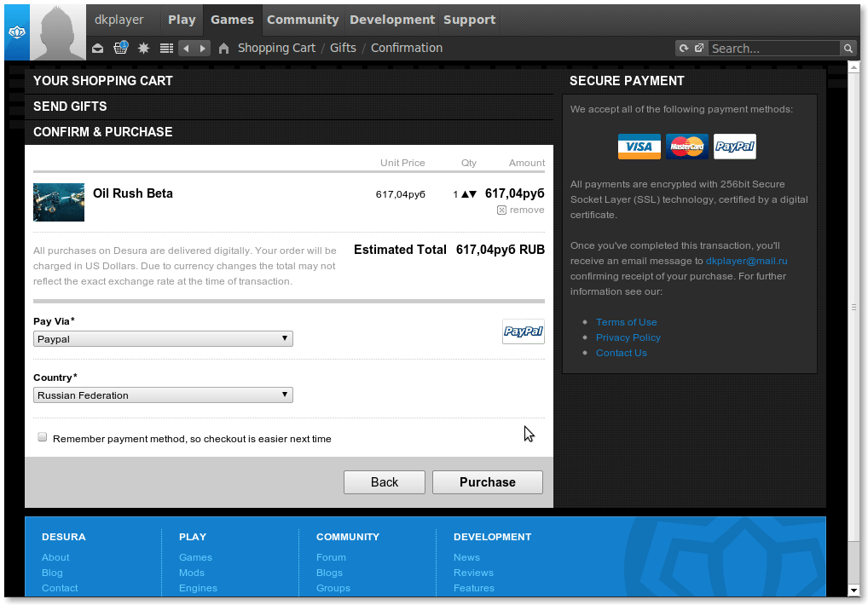Switch to the Community tab
Viewport: 868px width, 605px height.
pos(303,20)
